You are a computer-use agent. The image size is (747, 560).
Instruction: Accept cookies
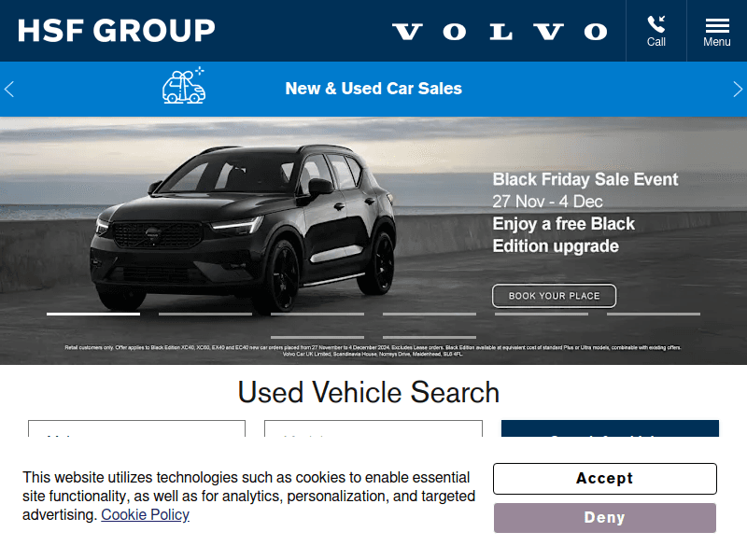605,479
